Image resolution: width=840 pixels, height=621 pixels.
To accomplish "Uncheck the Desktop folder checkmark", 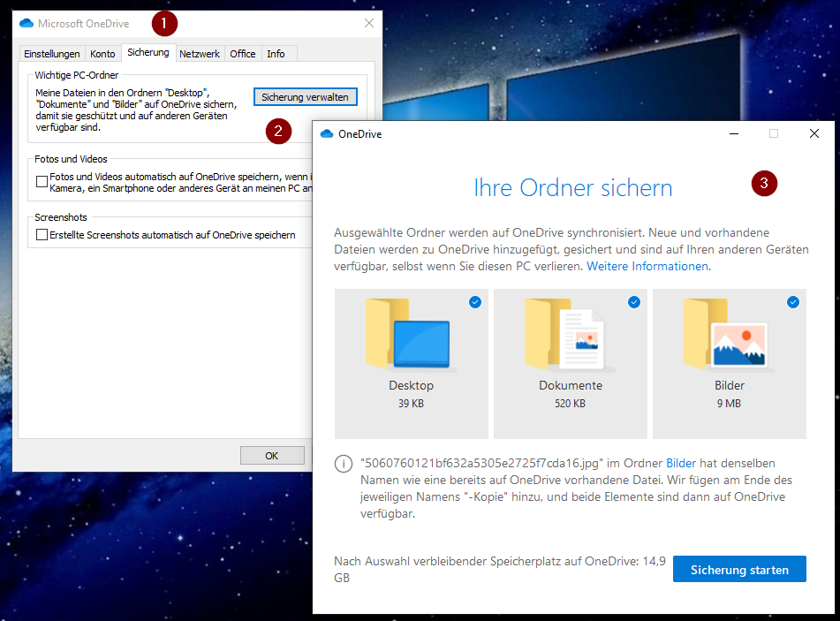I will point(475,302).
